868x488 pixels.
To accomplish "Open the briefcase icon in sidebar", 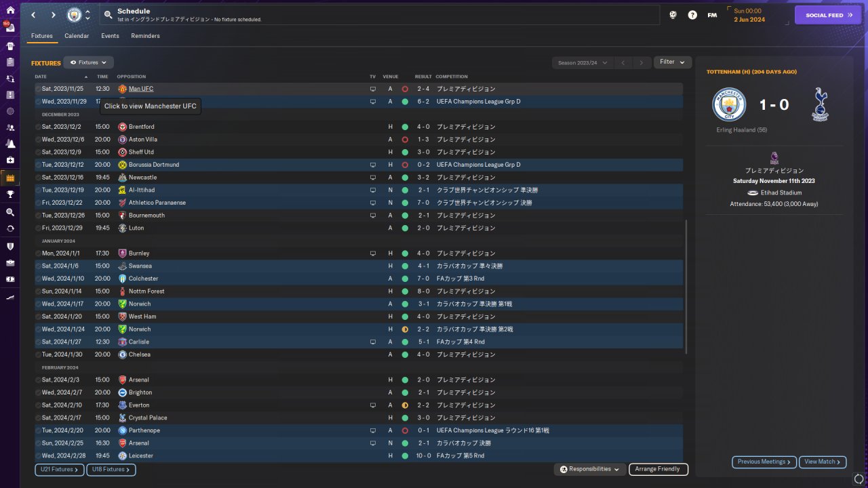I will pyautogui.click(x=10, y=262).
